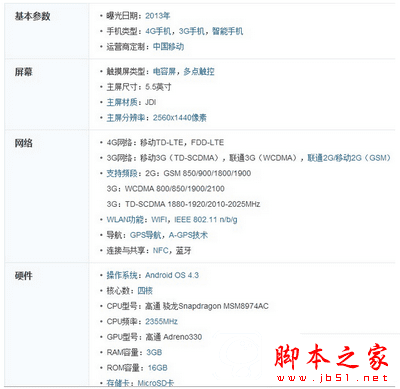Click the IEEE 802.11 n/b/g link

tap(206, 220)
